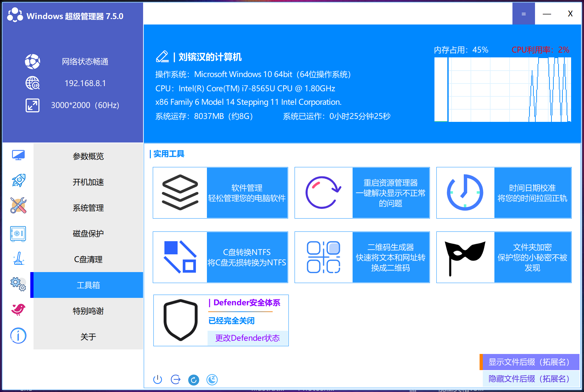This screenshot has height=392, width=584.
Task: Click the wrench and screwdriver icon for 系统管理
Action: pos(18,206)
